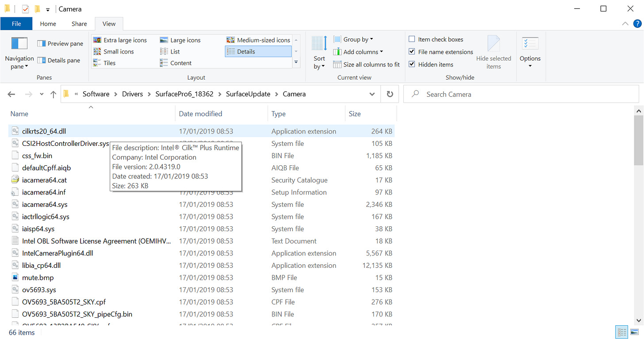Image resolution: width=644 pixels, height=339 pixels.
Task: Choose the Details layout
Action: point(258,52)
